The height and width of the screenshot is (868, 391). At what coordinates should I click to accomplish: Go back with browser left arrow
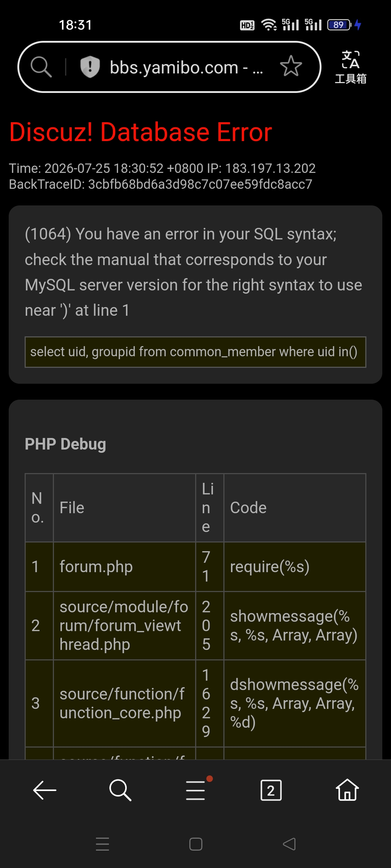point(45,790)
